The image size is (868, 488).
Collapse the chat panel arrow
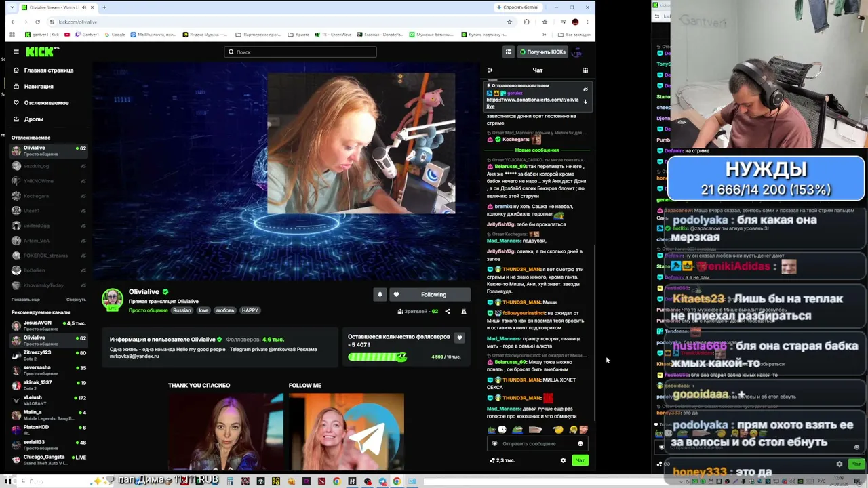[x=490, y=70]
